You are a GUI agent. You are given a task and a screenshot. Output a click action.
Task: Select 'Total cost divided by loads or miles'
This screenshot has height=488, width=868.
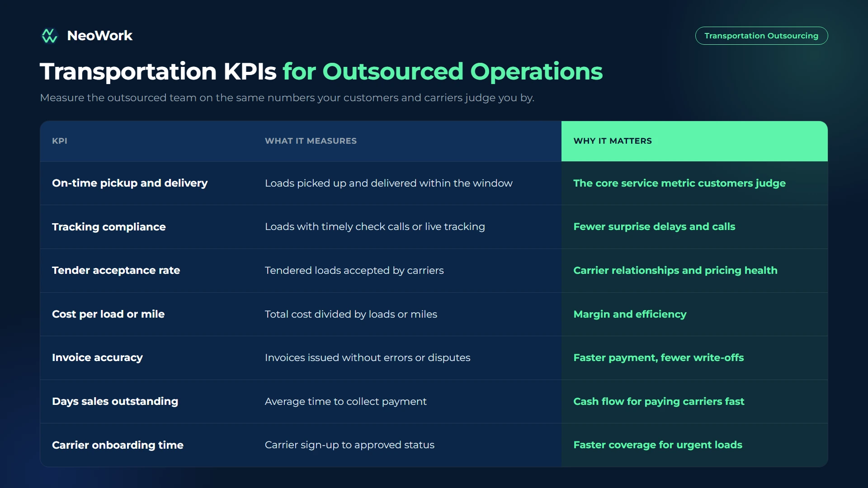(351, 314)
